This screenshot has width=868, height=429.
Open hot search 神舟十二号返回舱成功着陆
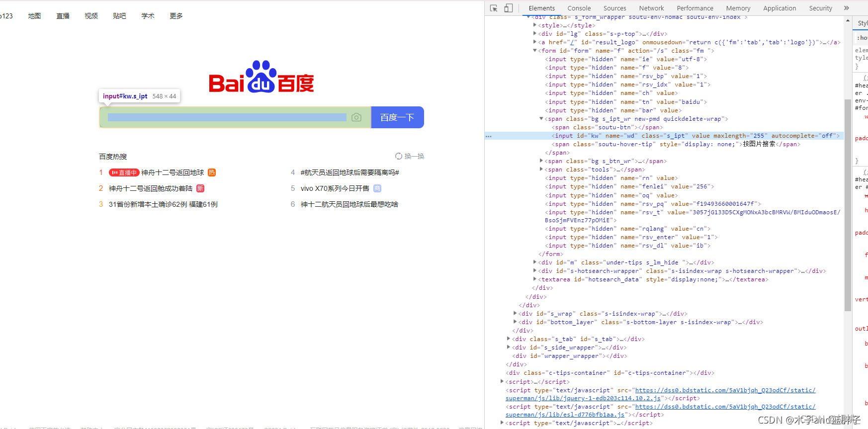[151, 188]
